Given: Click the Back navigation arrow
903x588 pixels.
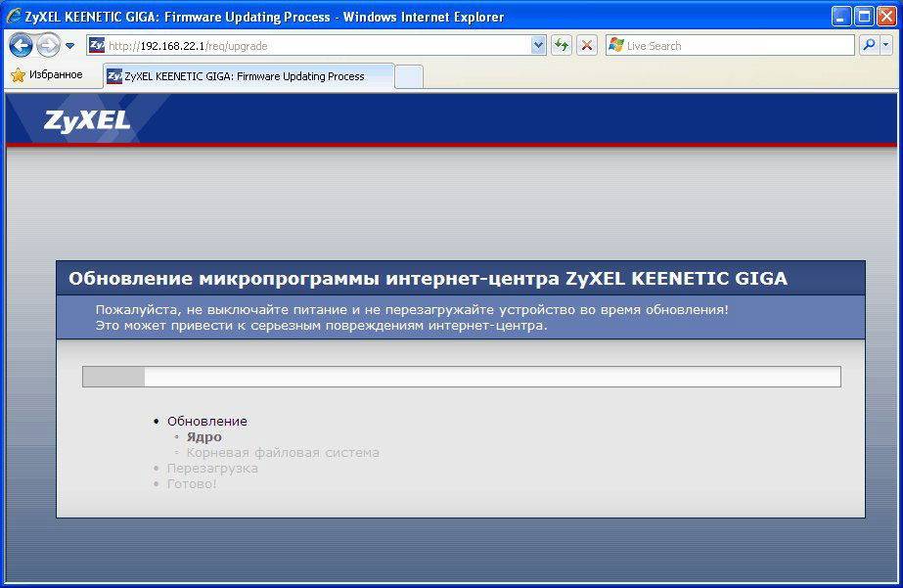Looking at the screenshot, I should 21,46.
